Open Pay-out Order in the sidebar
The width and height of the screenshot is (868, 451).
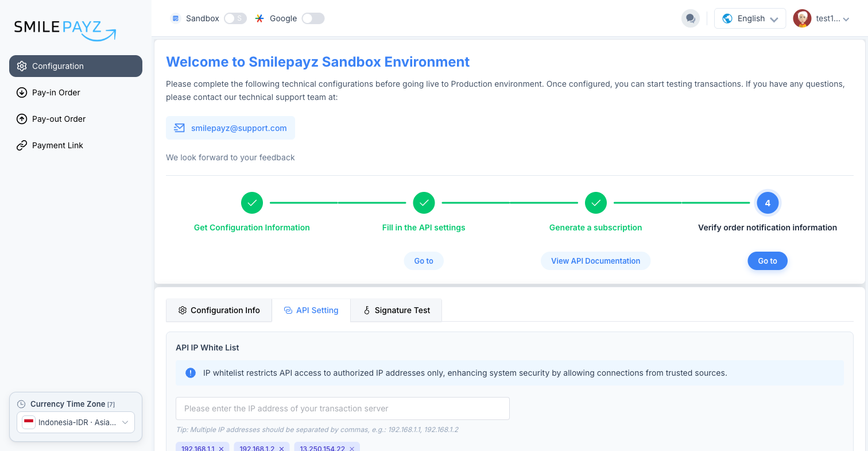pyautogui.click(x=76, y=119)
